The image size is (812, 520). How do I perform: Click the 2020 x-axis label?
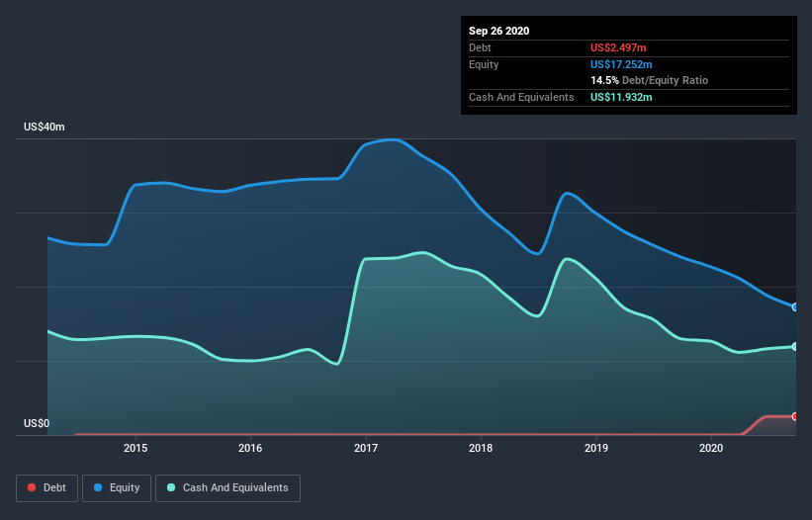[711, 448]
